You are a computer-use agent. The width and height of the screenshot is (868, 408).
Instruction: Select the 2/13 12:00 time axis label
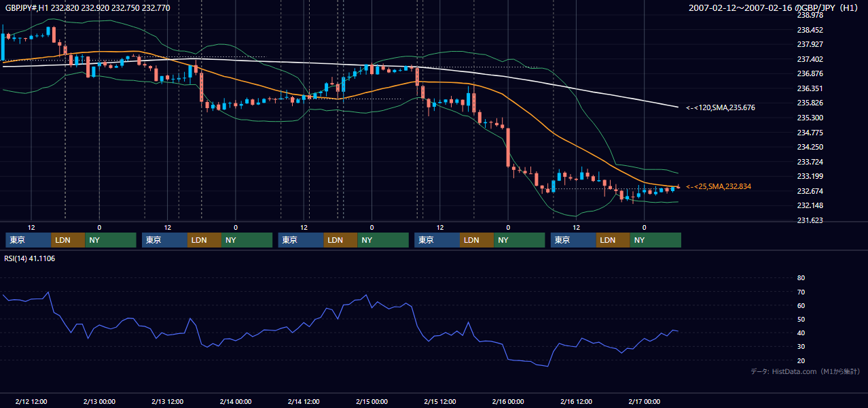tap(168, 401)
